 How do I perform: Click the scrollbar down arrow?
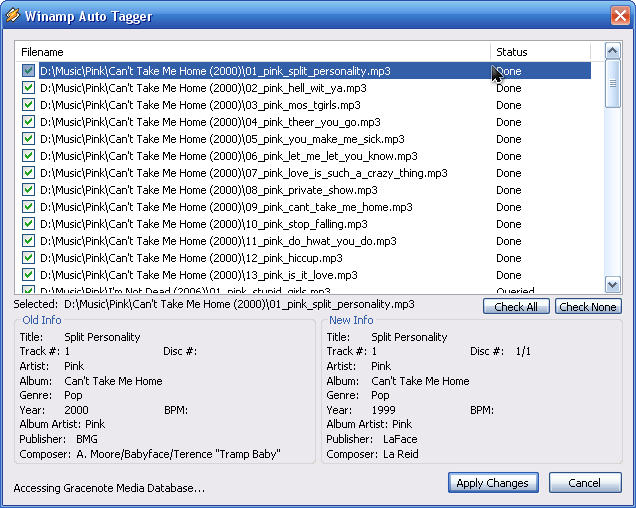point(612,284)
